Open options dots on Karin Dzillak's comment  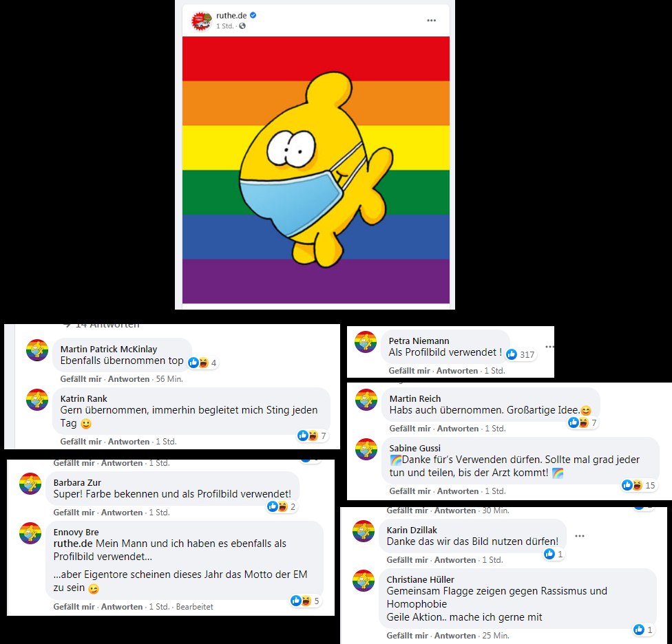coord(580,536)
